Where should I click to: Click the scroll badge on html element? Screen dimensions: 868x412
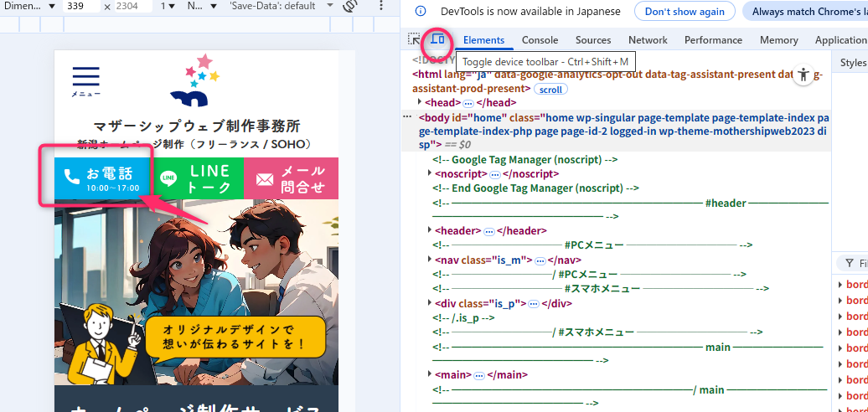(550, 89)
